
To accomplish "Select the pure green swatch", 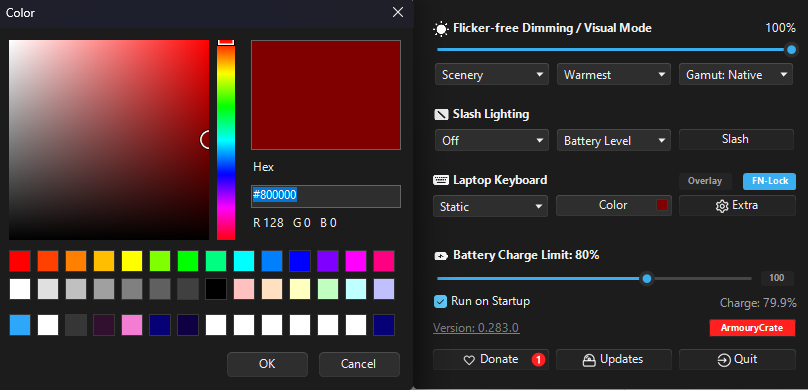I will [x=188, y=261].
